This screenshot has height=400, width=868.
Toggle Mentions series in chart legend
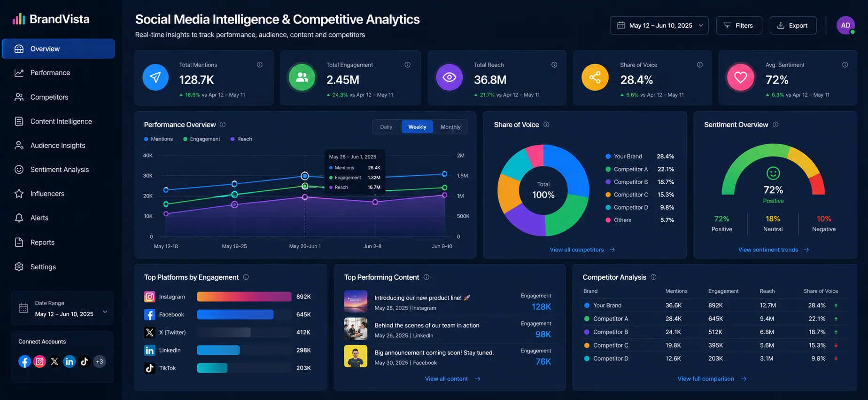click(158, 139)
